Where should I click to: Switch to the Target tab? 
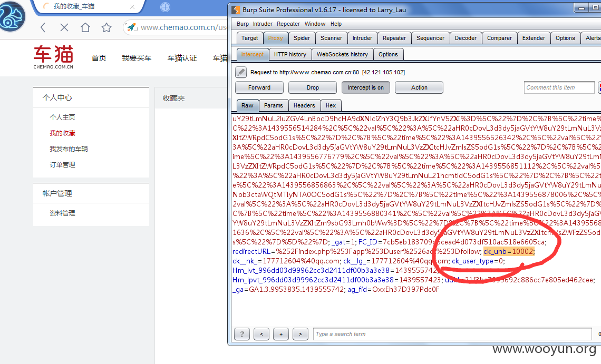249,38
